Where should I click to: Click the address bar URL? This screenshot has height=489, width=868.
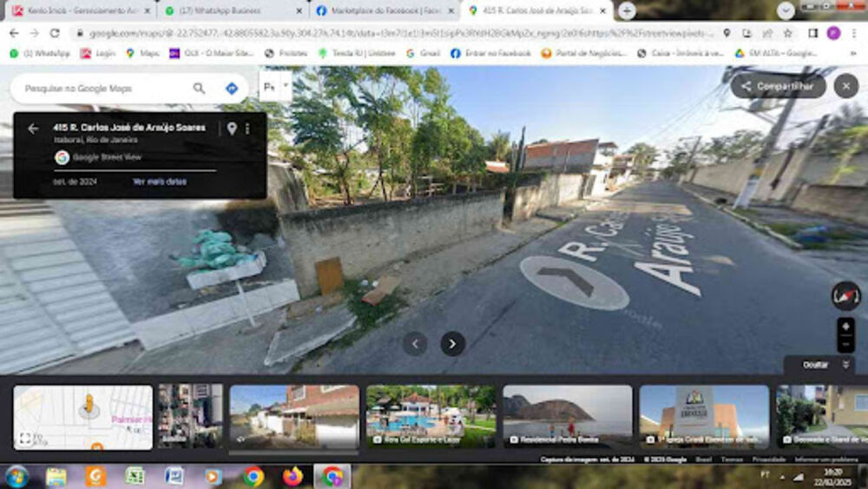[x=401, y=33]
